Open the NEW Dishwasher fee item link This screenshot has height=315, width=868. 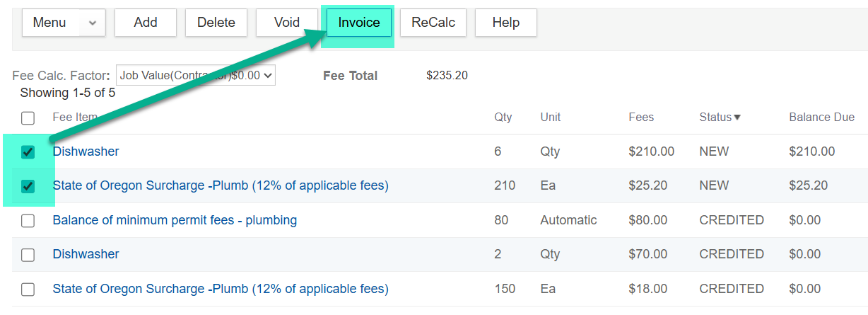coord(86,151)
